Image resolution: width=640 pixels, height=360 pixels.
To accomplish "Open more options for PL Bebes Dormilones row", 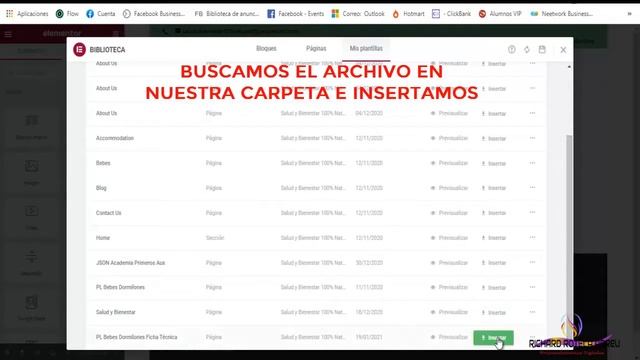I will pyautogui.click(x=532, y=287).
